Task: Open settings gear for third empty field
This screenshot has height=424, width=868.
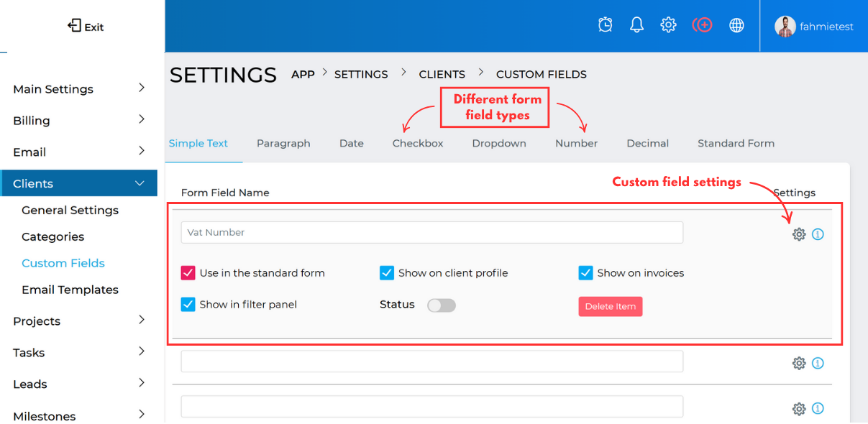Action: tap(799, 408)
